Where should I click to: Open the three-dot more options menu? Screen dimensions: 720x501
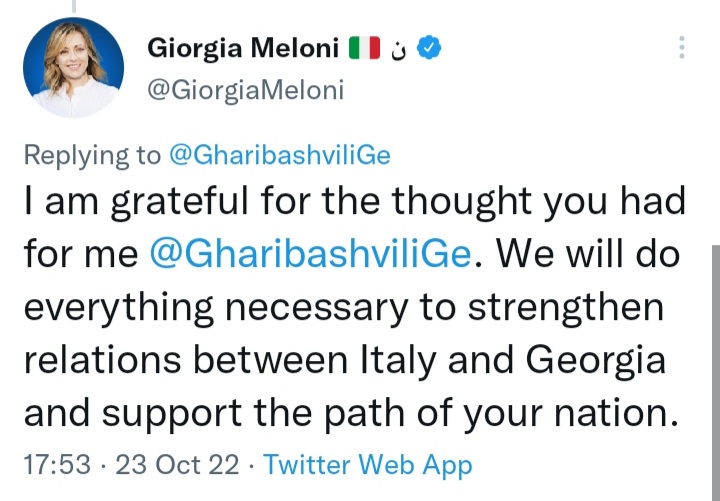682,48
